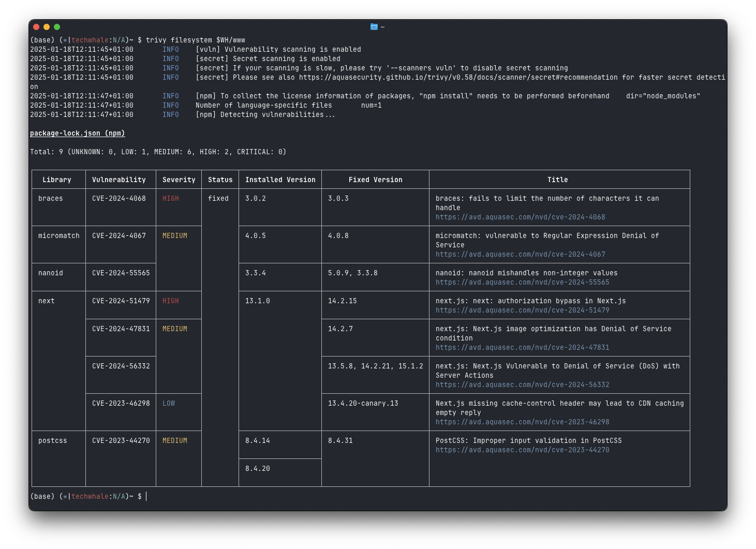
Task: Click the PostCSS Improper input validation title
Action: tap(529, 441)
